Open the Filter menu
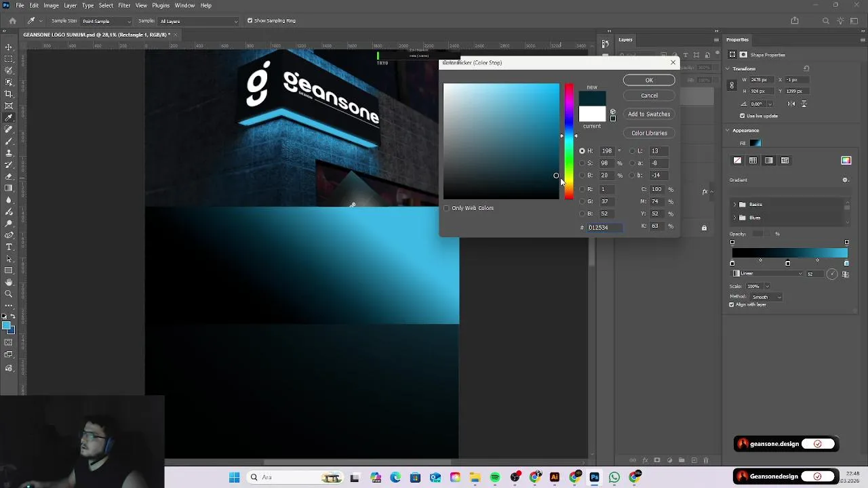 point(124,5)
